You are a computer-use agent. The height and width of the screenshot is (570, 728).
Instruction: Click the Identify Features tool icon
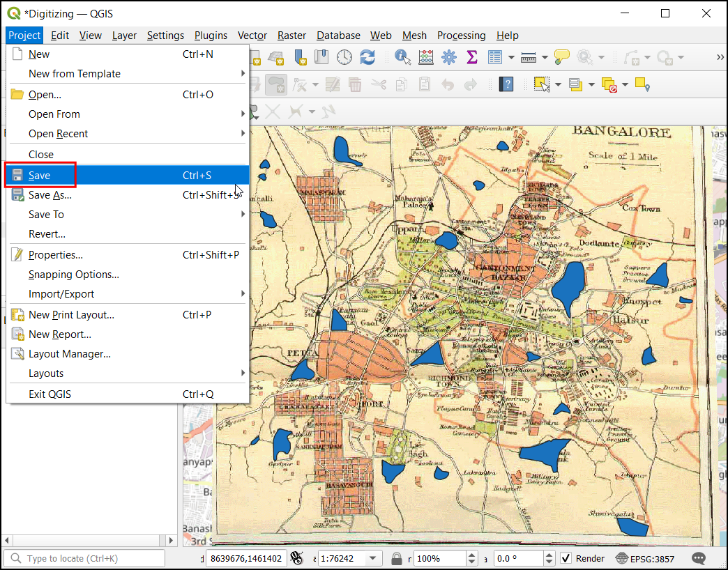[x=402, y=57]
